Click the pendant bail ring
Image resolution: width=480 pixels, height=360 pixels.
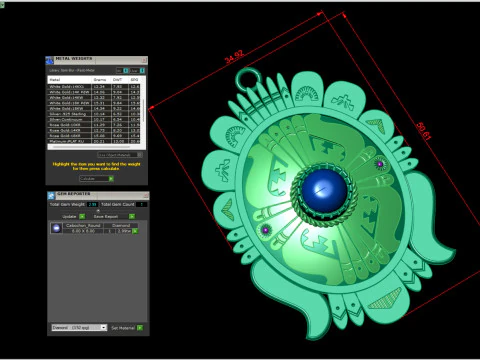click(x=248, y=79)
